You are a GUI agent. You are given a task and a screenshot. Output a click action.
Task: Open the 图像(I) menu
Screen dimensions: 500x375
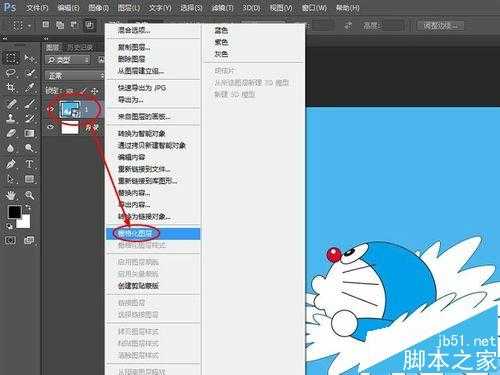tap(98, 8)
